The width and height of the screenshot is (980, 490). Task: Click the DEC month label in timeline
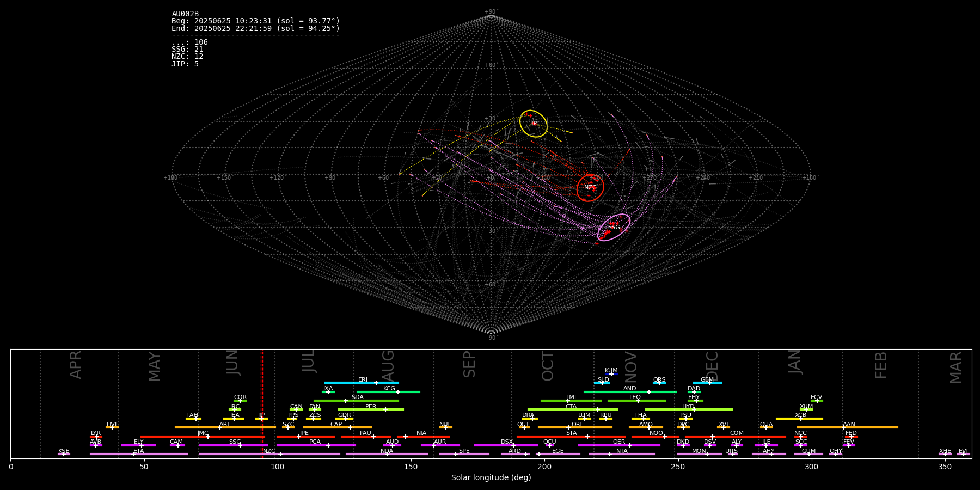(712, 366)
